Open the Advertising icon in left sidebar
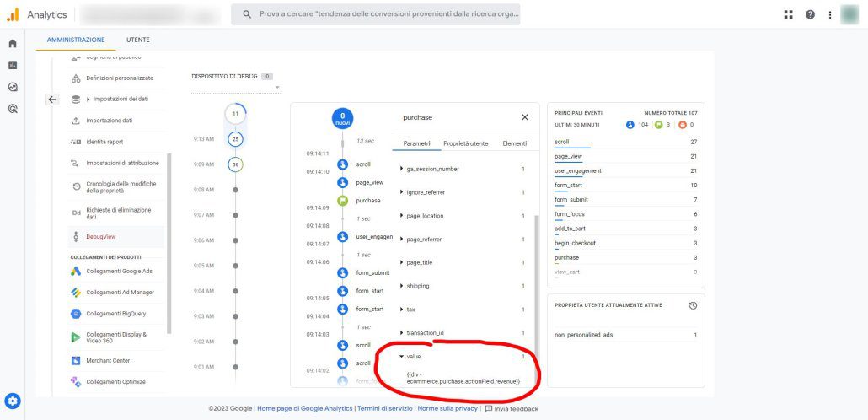 13,109
